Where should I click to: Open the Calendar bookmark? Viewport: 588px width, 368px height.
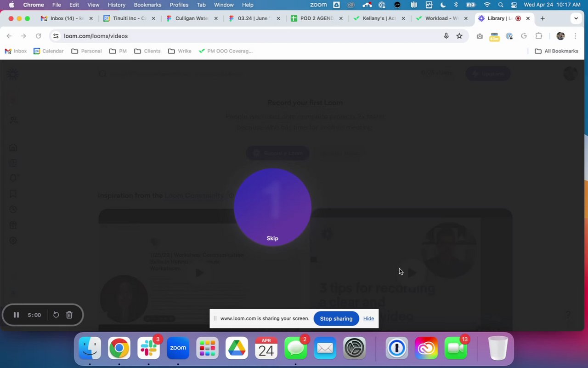49,51
